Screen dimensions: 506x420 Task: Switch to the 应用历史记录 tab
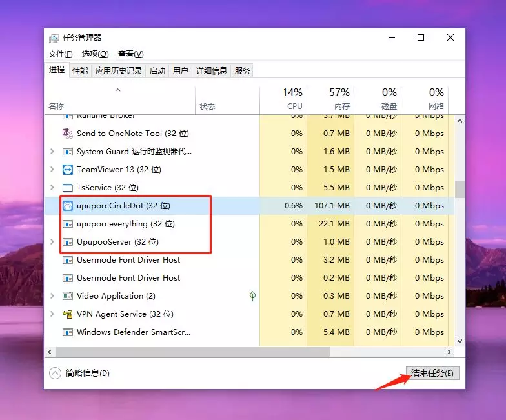(119, 71)
